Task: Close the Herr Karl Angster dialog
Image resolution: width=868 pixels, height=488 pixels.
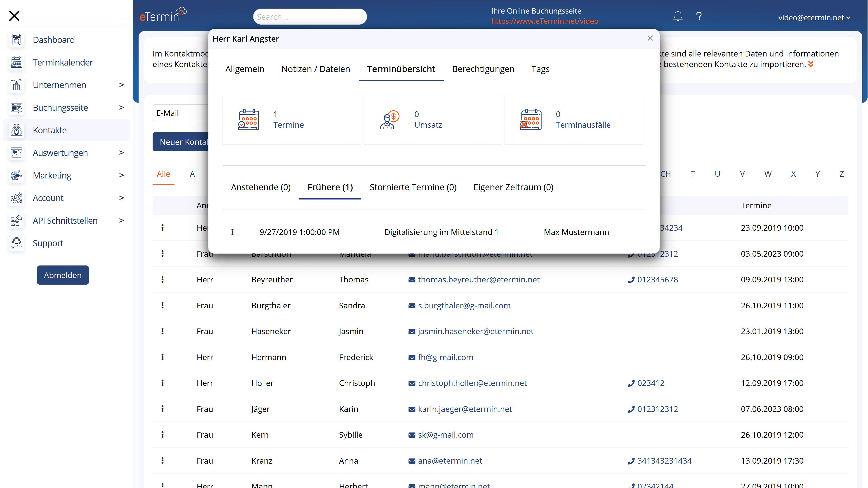Action: 650,38
